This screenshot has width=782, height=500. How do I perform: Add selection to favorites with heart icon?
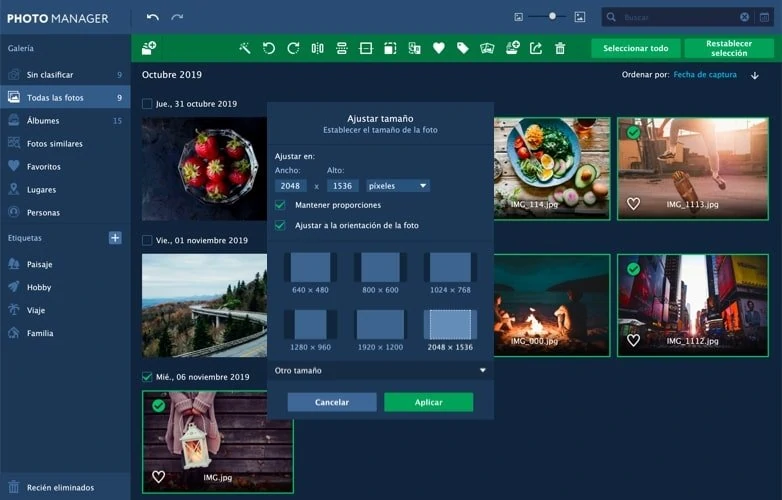[x=439, y=48]
